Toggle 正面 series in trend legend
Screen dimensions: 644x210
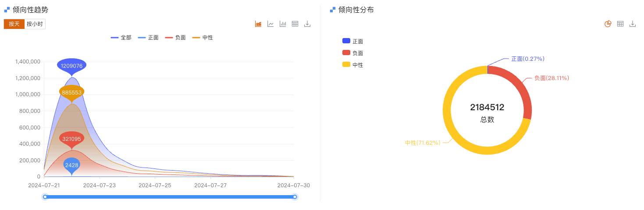(148, 38)
